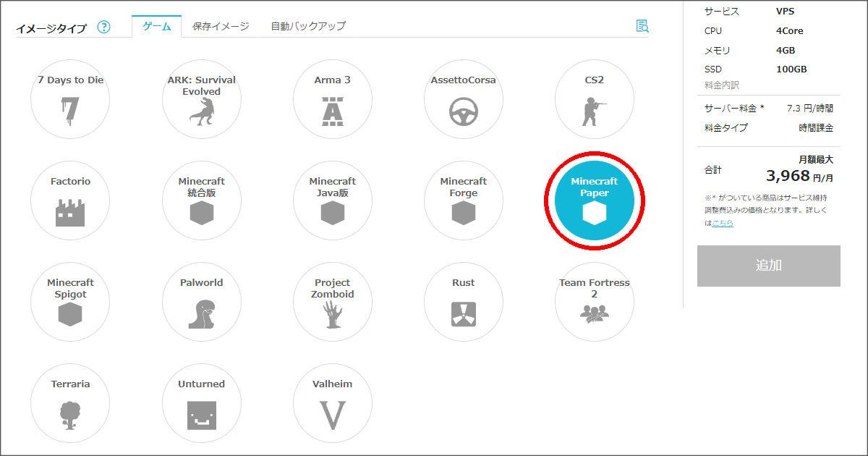Follow the こちら details link
868x456 pixels.
pos(723,223)
